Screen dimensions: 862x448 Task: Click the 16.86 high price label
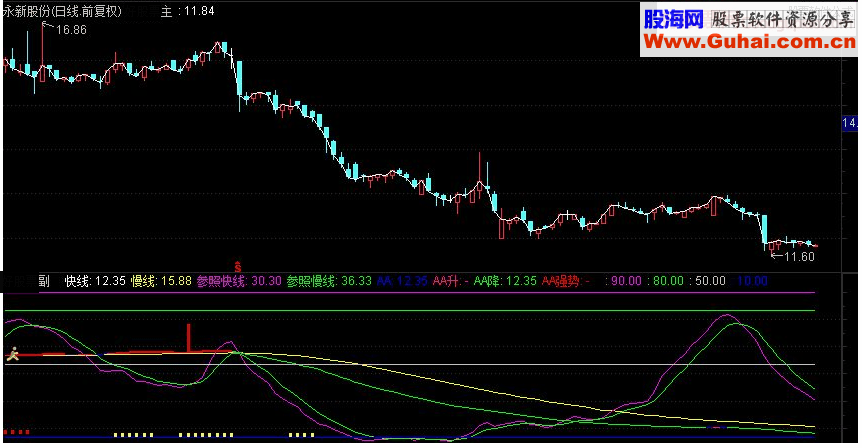click(71, 30)
